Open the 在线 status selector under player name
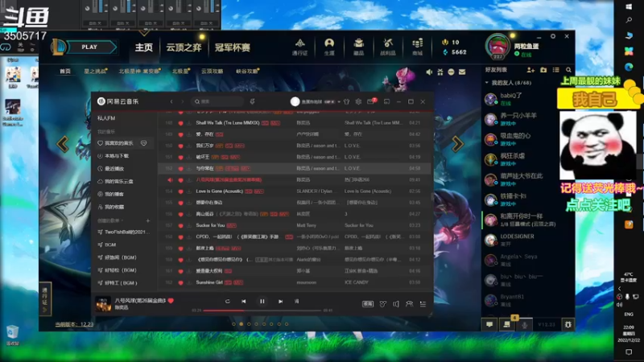Image resolution: width=644 pixels, height=362 pixels. click(x=524, y=55)
